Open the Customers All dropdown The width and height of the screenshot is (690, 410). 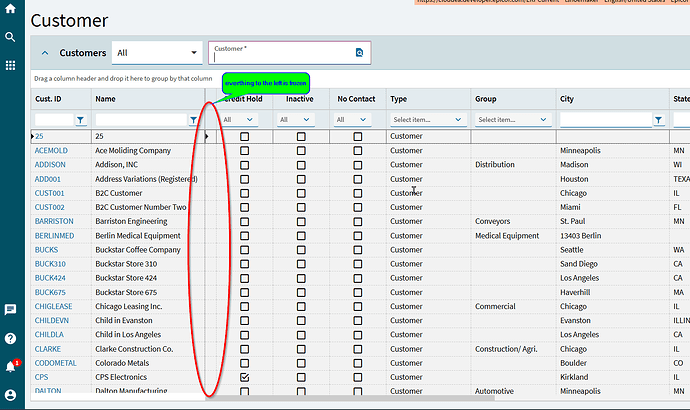pyautogui.click(x=157, y=53)
